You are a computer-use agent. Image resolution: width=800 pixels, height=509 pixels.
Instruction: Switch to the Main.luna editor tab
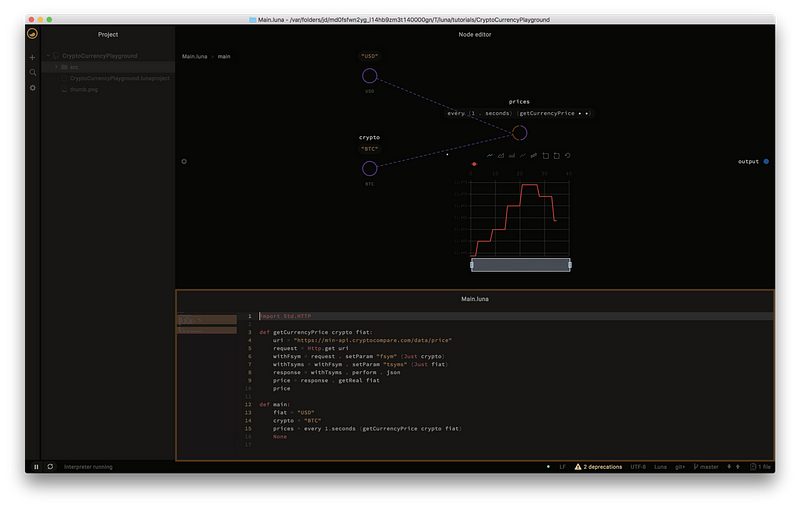coord(475,298)
